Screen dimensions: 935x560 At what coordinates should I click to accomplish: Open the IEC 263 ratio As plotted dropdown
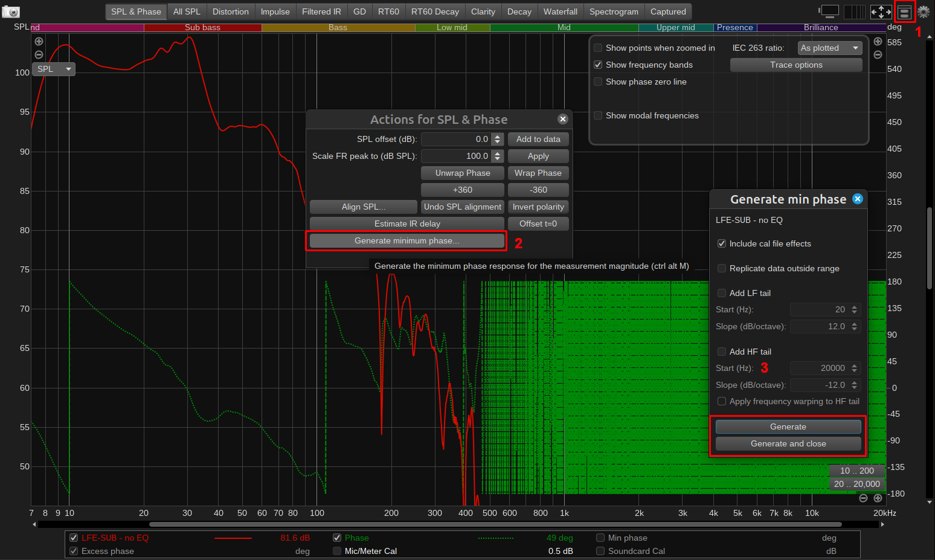tap(829, 48)
